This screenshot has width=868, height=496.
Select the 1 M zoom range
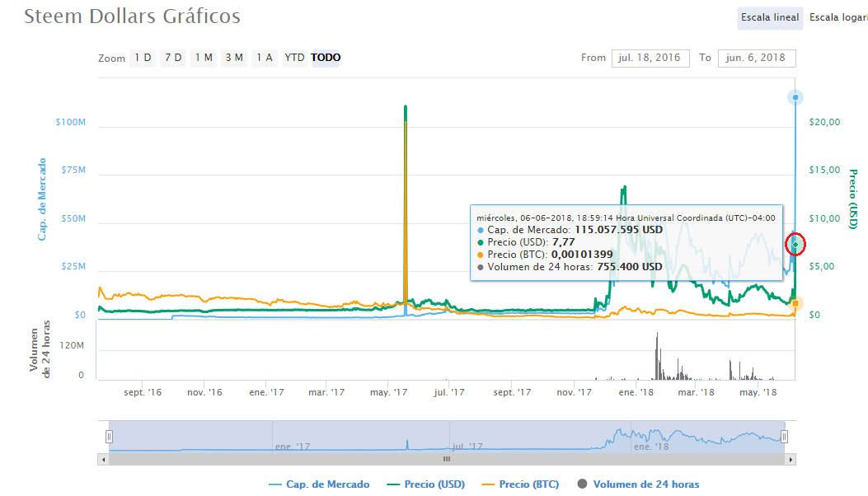[x=204, y=58]
